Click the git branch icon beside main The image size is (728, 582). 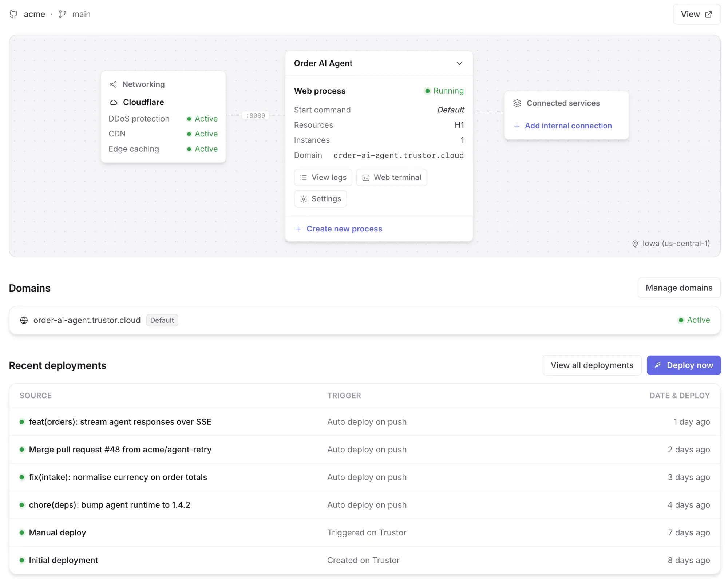point(63,14)
